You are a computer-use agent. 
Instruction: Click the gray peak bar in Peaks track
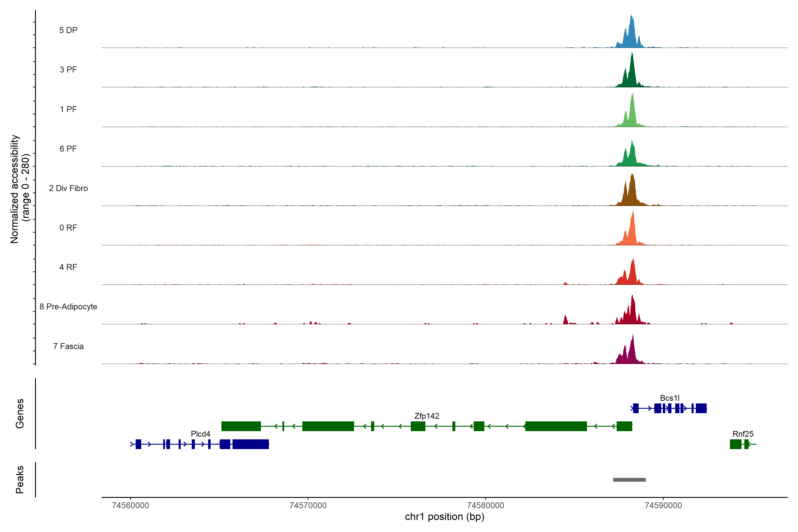coord(629,480)
